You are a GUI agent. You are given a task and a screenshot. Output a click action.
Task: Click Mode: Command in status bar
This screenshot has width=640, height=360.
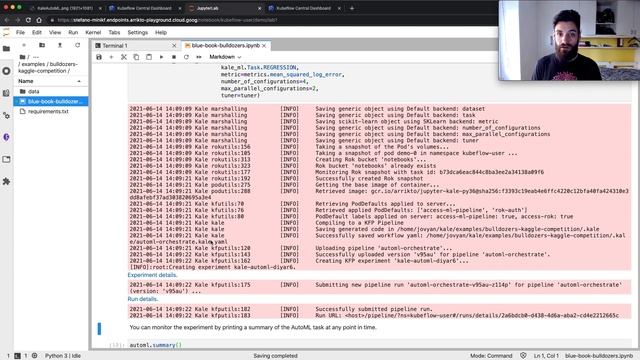(x=491, y=356)
